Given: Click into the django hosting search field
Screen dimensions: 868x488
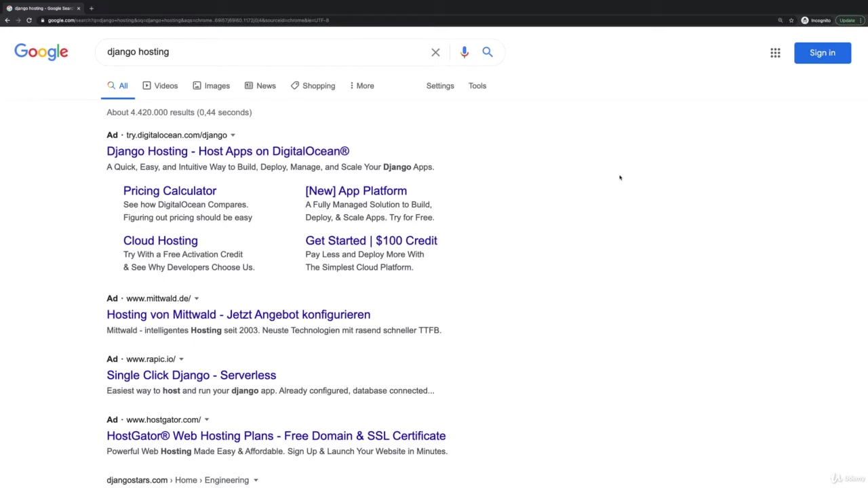Looking at the screenshot, I should coord(264,52).
